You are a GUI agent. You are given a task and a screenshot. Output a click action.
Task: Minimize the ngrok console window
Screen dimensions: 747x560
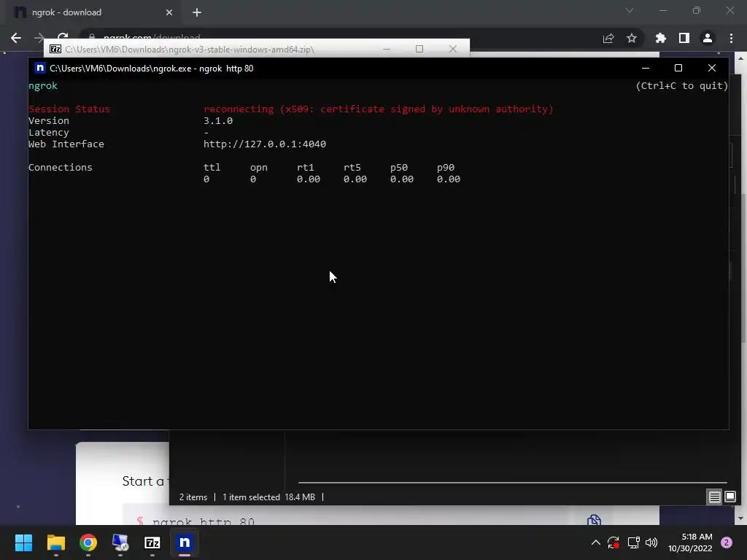tap(646, 68)
